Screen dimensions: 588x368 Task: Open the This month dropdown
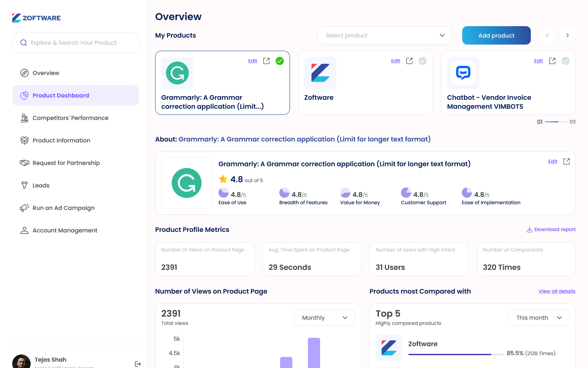coord(539,318)
